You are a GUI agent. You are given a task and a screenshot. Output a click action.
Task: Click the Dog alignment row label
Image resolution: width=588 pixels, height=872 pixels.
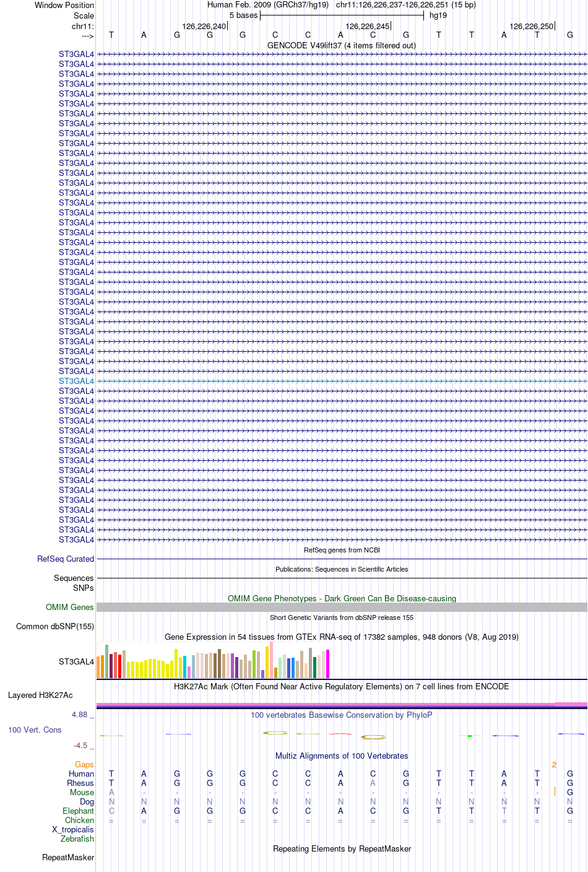point(87,801)
